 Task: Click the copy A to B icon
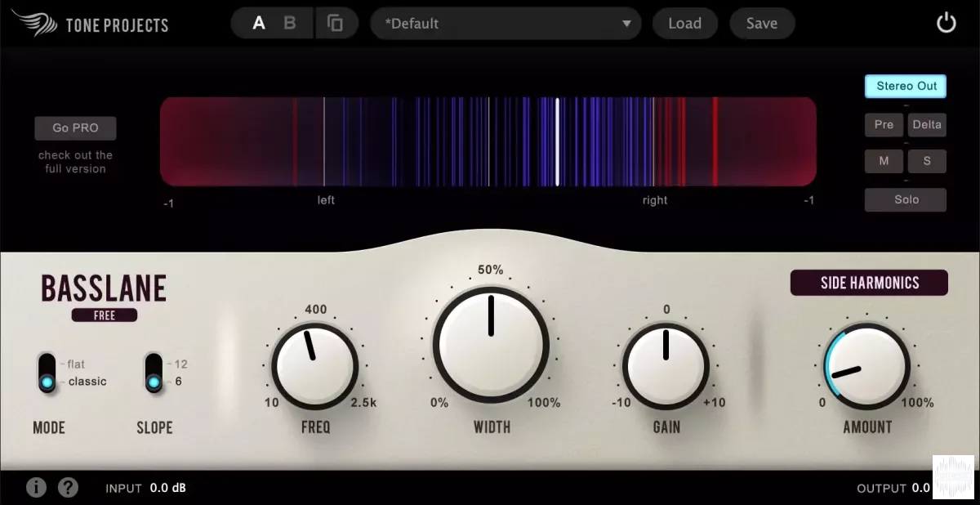[x=335, y=23]
